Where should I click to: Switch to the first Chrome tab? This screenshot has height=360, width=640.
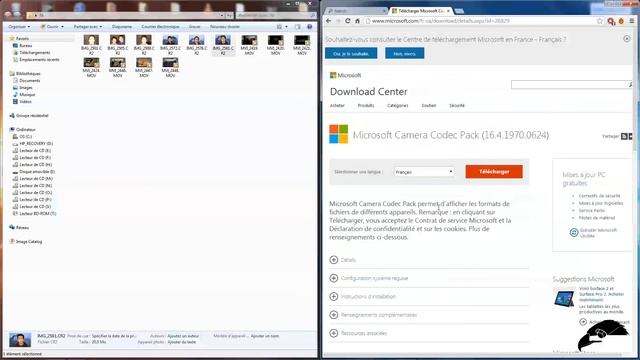(x=355, y=11)
